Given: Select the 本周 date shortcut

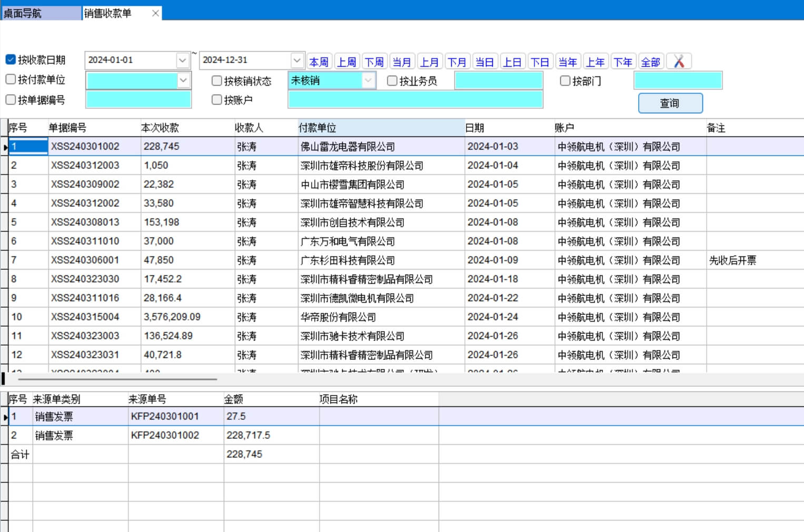Looking at the screenshot, I should coord(319,62).
